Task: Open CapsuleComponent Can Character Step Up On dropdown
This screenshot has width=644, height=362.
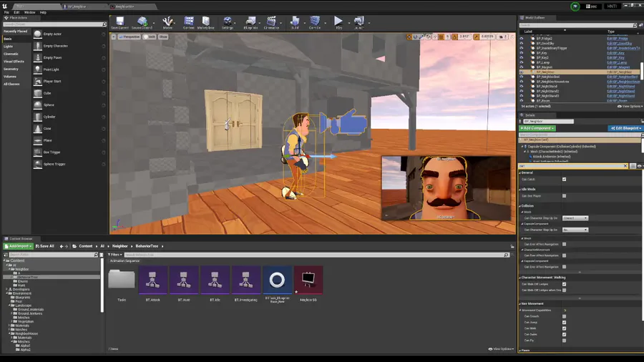Action: coord(575,230)
